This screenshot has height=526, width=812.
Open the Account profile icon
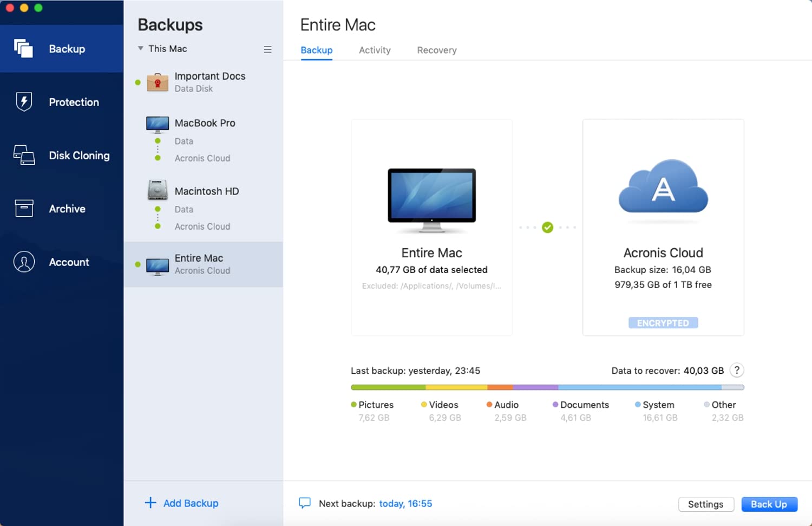pyautogui.click(x=24, y=262)
